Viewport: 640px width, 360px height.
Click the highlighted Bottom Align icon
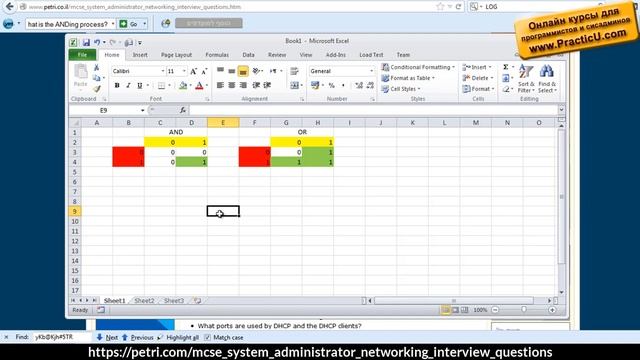(243, 71)
